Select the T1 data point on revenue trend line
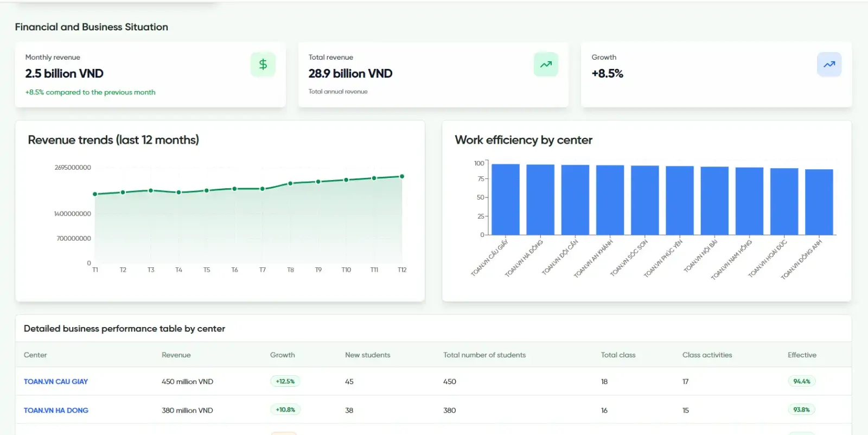This screenshot has height=435, width=868. pyautogui.click(x=95, y=194)
